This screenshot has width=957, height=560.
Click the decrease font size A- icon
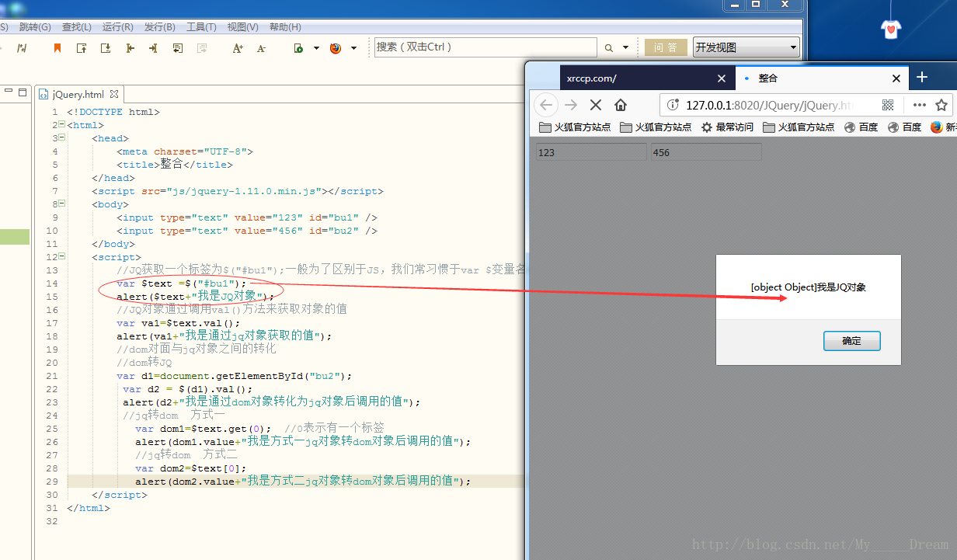point(261,48)
